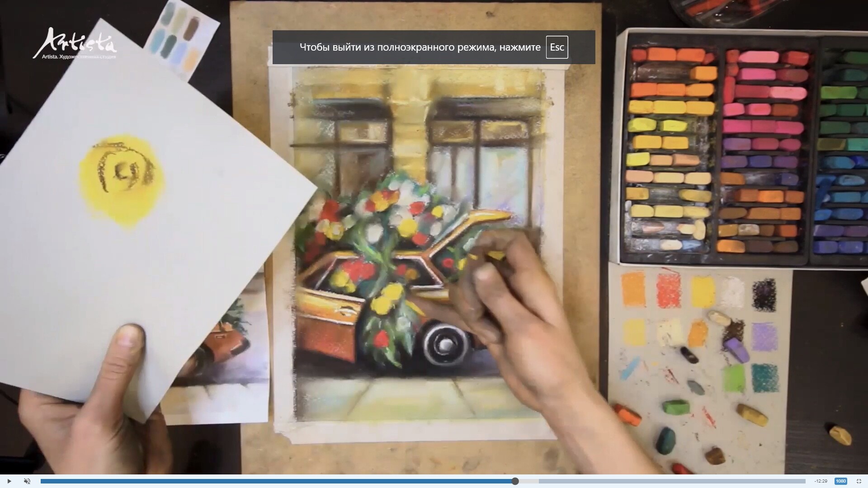This screenshot has height=488, width=868.
Task: Exit fullscreen using the bottom-right icon
Action: point(859,481)
